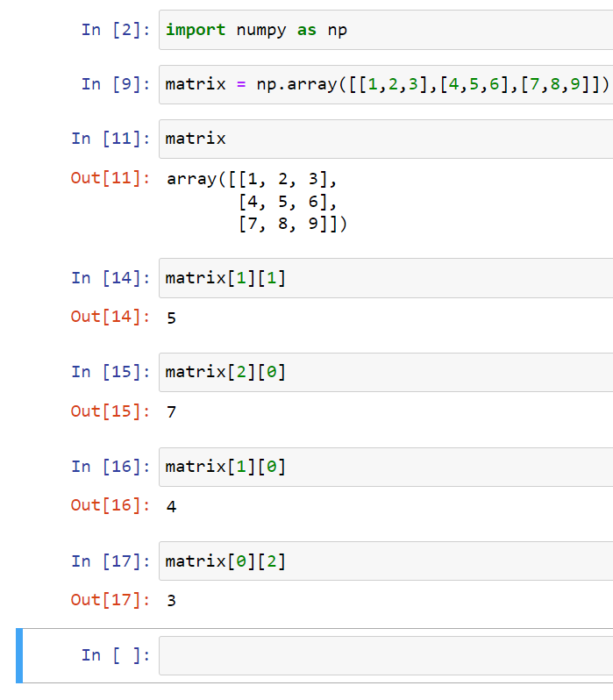This screenshot has width=613, height=700.
Task: Click the output value 4
Action: point(171,507)
